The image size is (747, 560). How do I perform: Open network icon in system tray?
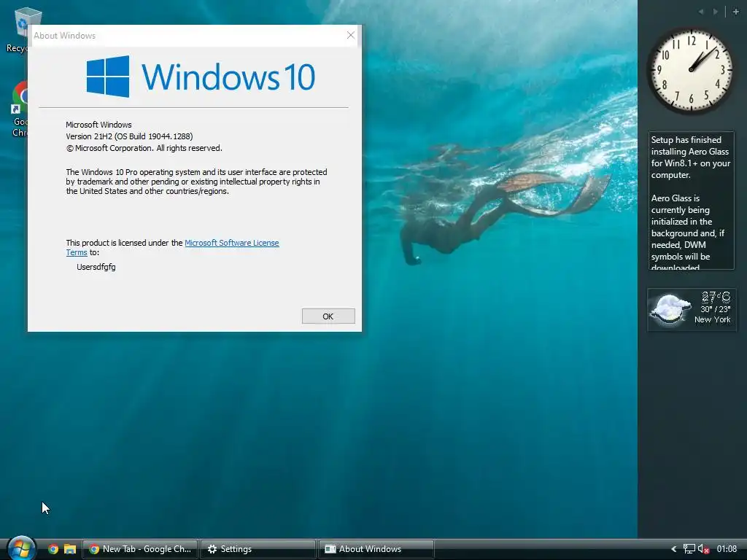[x=689, y=549]
